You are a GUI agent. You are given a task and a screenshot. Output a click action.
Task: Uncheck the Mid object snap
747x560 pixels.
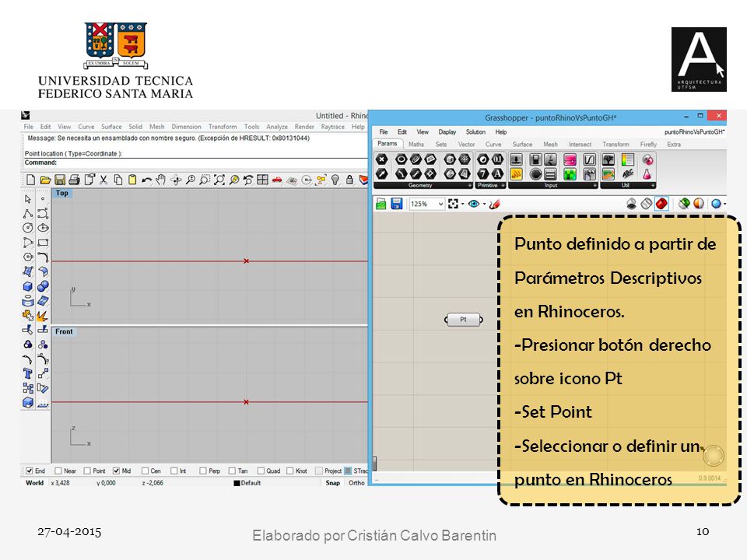point(116,471)
